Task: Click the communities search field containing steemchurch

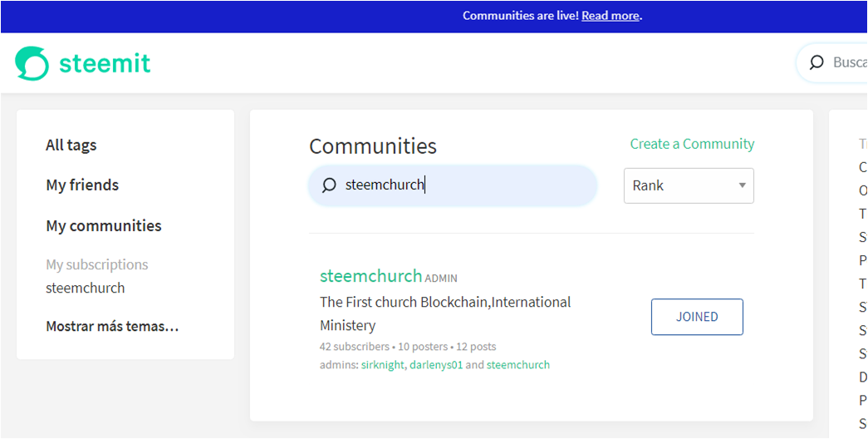Action: coord(453,185)
